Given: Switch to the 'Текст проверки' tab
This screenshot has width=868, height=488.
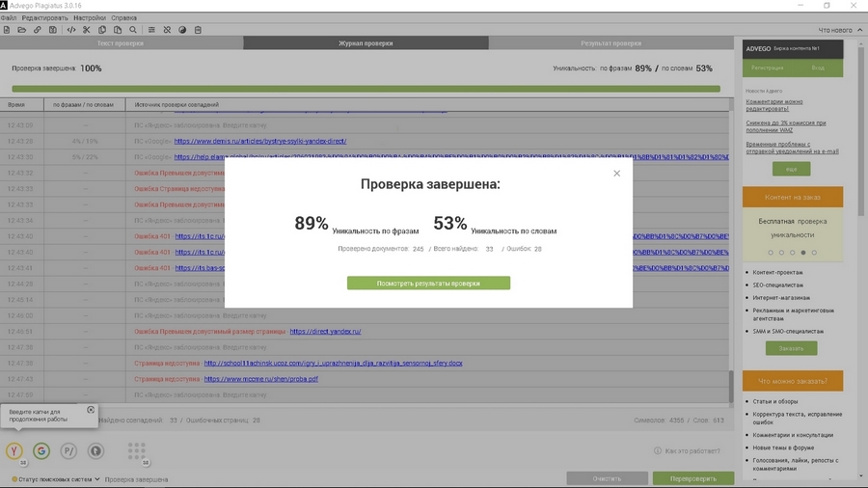Looking at the screenshot, I should [x=121, y=43].
